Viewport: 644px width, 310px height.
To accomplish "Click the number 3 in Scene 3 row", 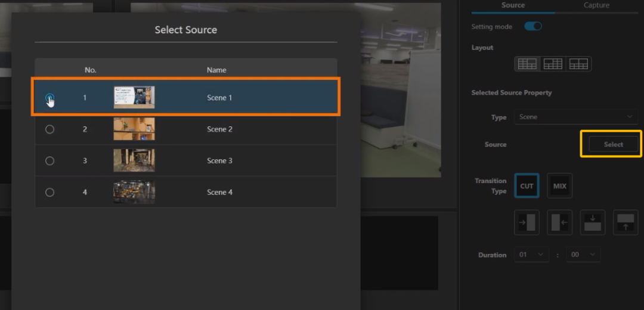I will [x=85, y=160].
